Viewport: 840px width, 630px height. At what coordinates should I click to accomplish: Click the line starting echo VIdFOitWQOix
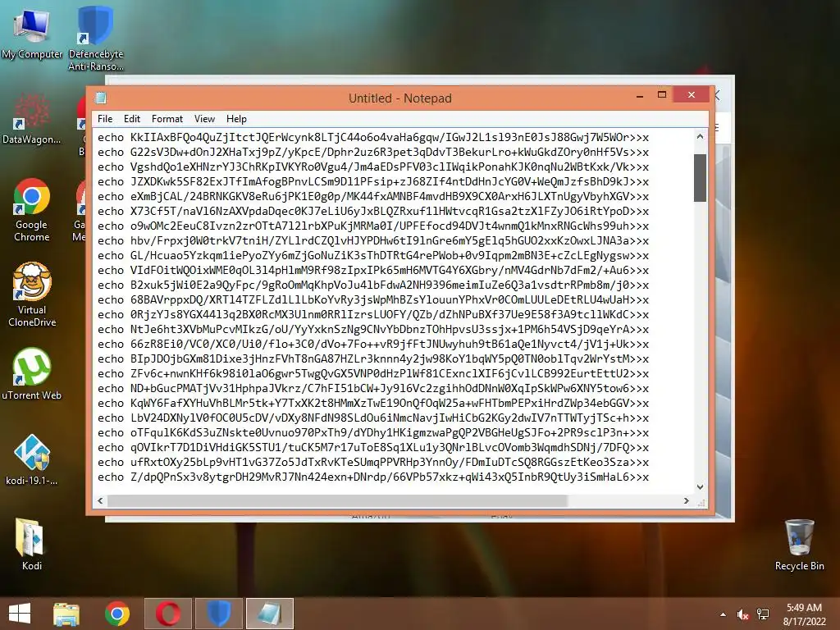coord(373,270)
